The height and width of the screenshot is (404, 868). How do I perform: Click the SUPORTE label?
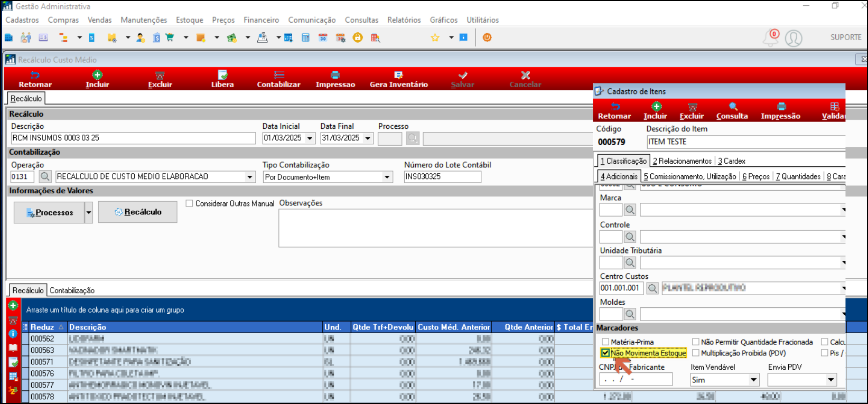846,37
